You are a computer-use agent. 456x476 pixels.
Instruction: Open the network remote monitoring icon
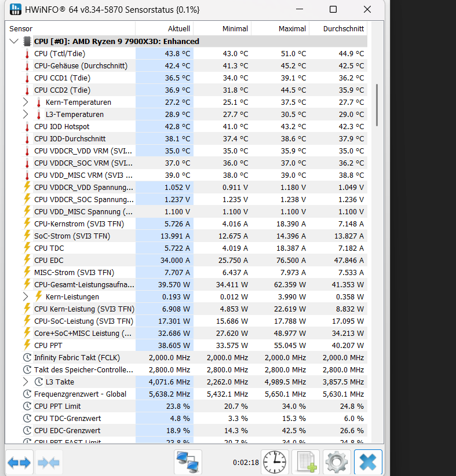[188, 462]
